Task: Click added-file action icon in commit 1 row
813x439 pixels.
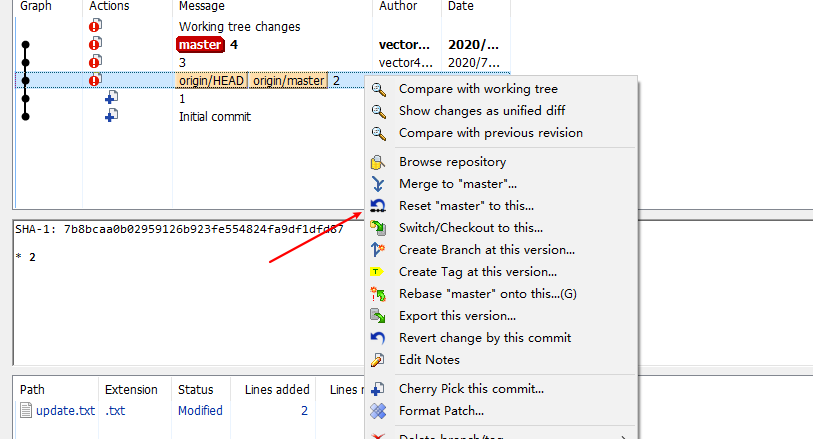Action: (111, 97)
